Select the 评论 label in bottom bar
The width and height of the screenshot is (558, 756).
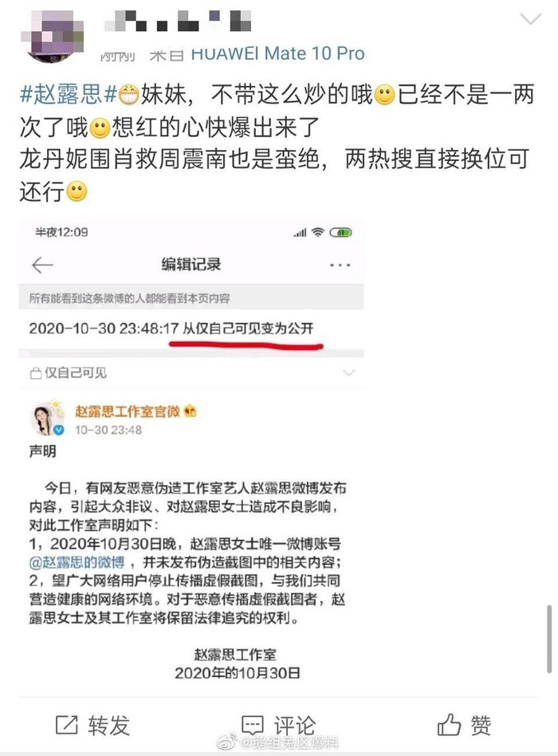tap(294, 725)
